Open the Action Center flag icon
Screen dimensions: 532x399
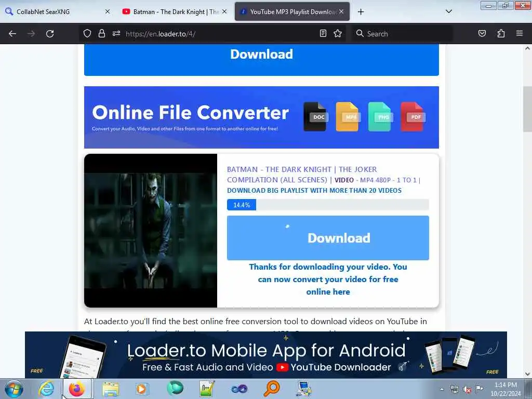[x=480, y=389]
